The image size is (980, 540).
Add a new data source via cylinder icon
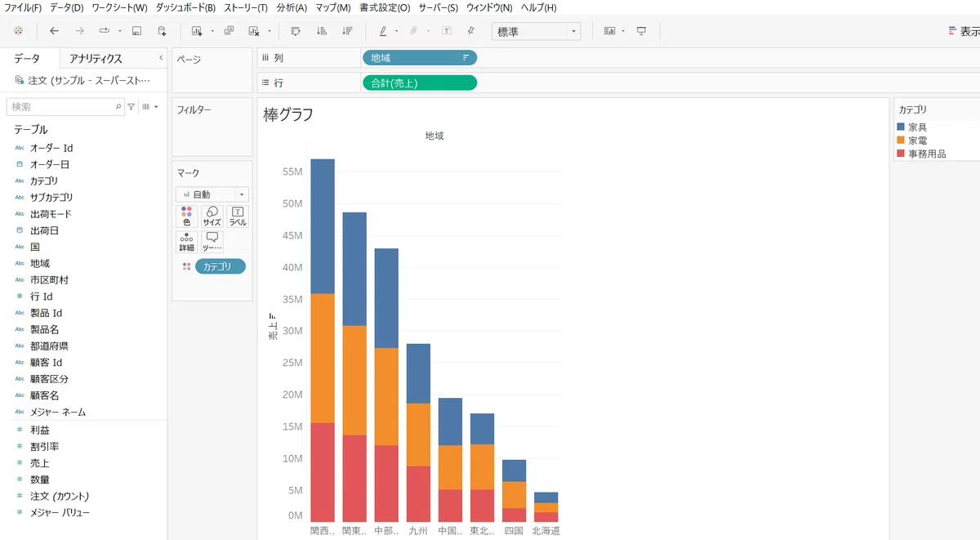[162, 31]
